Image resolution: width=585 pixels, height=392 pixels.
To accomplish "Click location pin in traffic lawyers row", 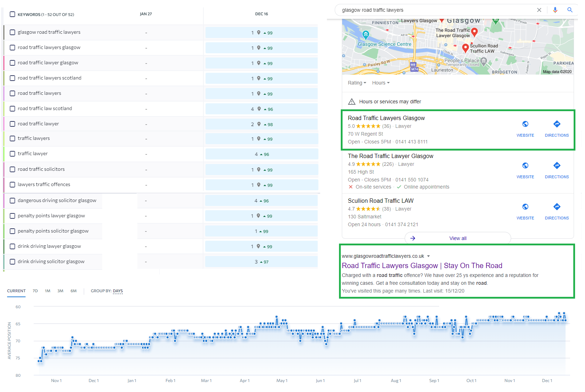I will (259, 139).
